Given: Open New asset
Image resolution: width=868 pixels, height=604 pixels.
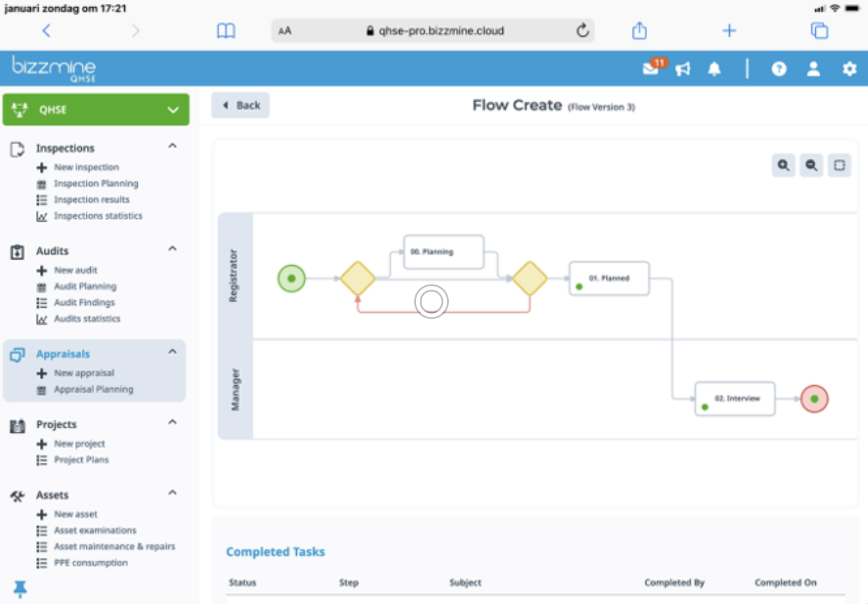Looking at the screenshot, I should click(x=75, y=514).
